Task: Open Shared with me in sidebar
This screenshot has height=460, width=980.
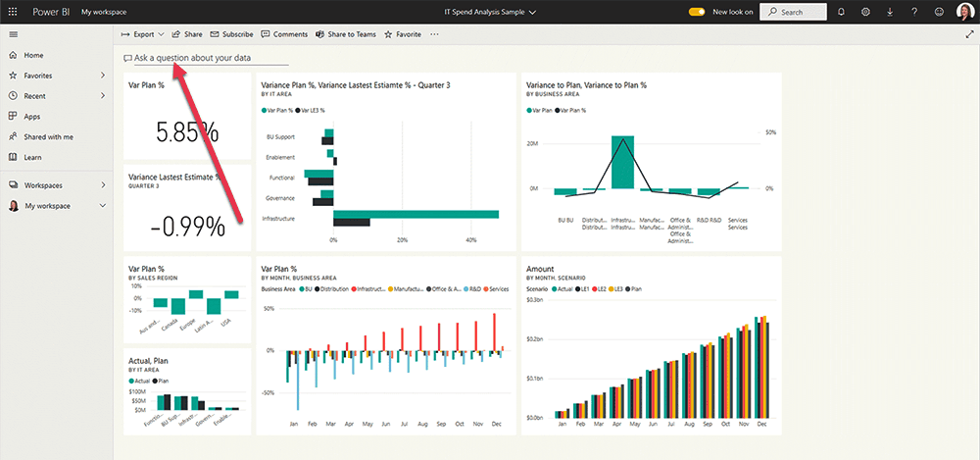Action: pos(48,136)
